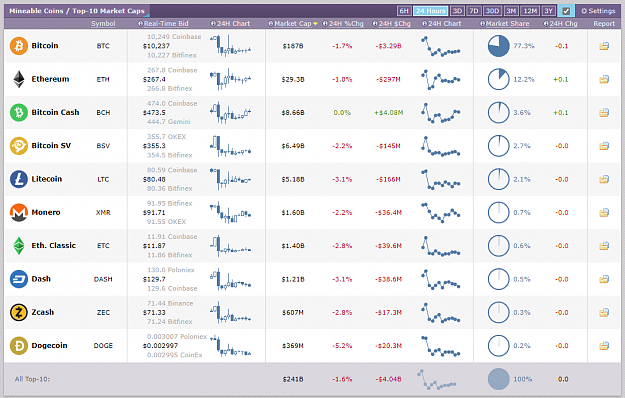Open the Report folder icon for Dash
The image size is (625, 398).
pos(604,279)
